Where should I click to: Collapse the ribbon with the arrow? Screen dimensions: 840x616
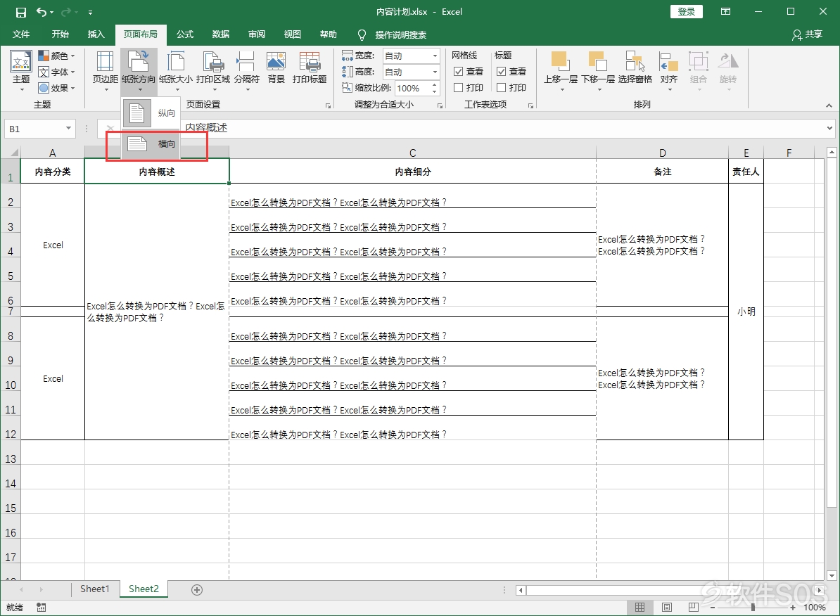point(829,105)
